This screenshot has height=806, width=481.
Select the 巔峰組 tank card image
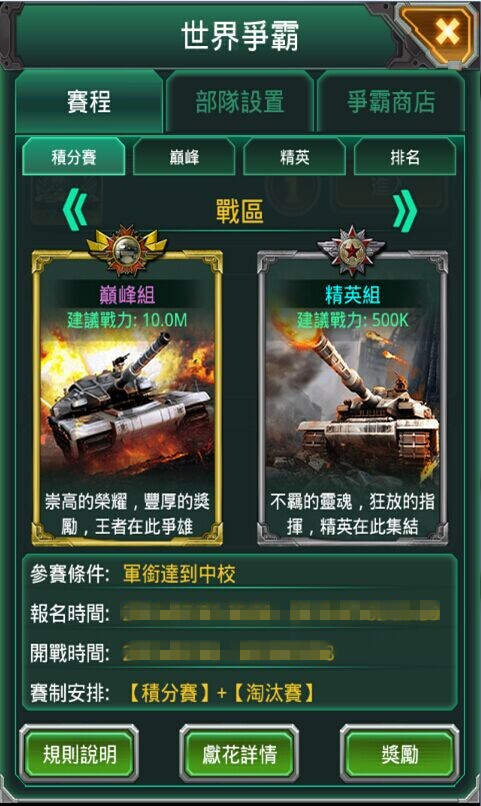(x=127, y=398)
